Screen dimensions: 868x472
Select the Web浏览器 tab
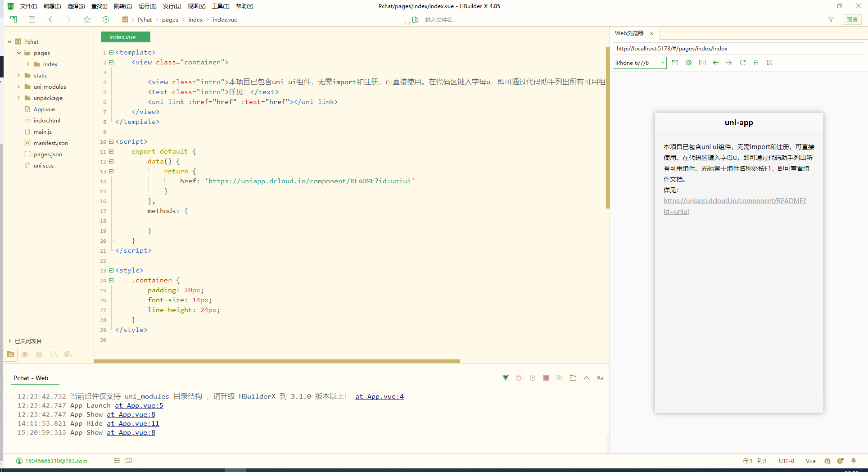point(629,33)
